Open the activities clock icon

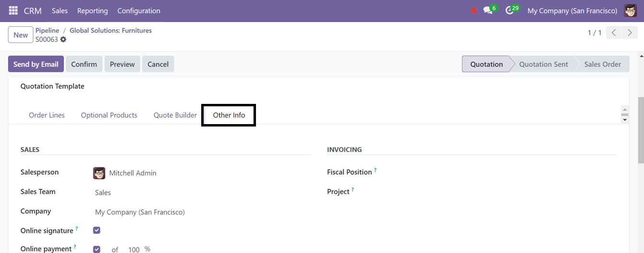click(x=510, y=11)
